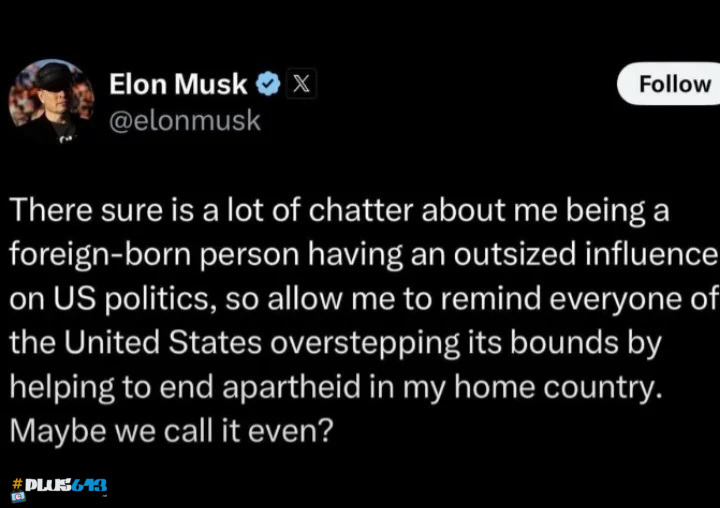Click "Maybe we call it even?" sentence

tap(171, 432)
